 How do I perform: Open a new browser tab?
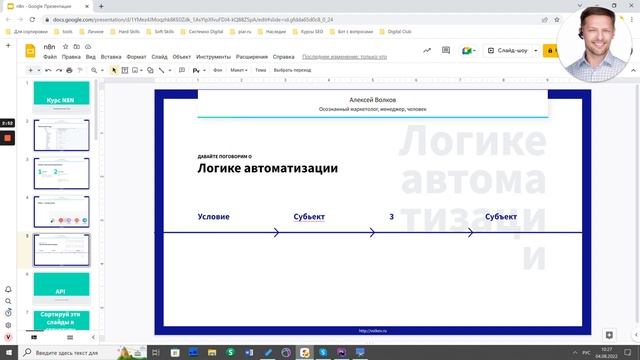[101, 6]
